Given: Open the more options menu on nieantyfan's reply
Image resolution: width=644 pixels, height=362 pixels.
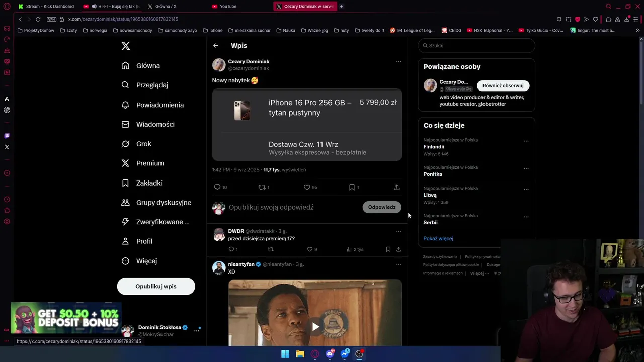Looking at the screenshot, I should pos(398,264).
